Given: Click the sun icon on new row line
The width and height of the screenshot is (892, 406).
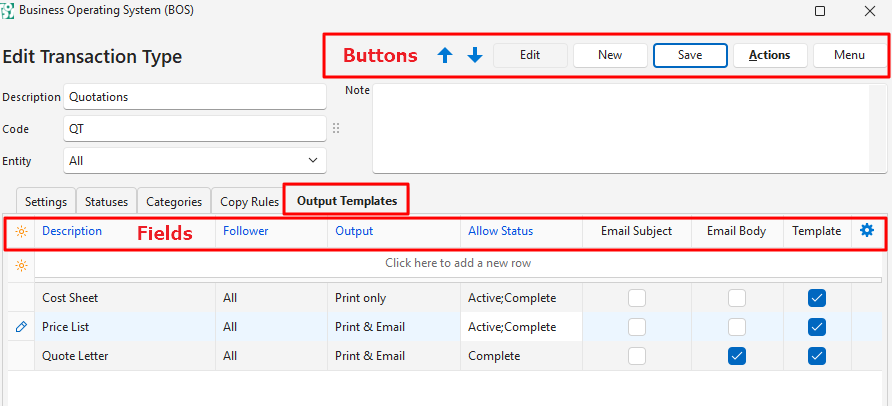Looking at the screenshot, I should 21,265.
